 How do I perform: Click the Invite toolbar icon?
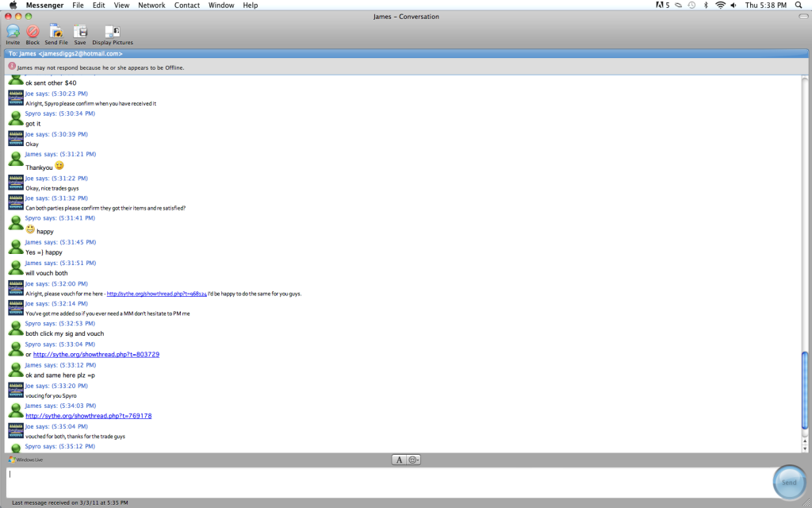13,32
